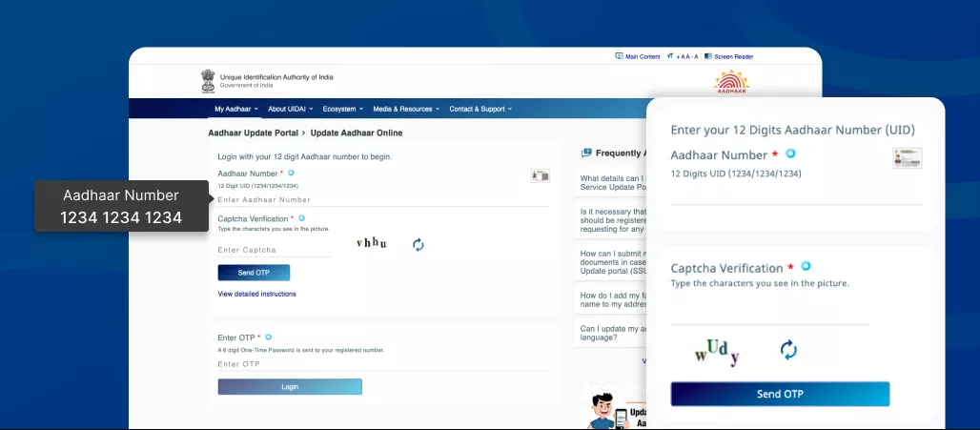
Task: Click the Login button
Action: 290,386
